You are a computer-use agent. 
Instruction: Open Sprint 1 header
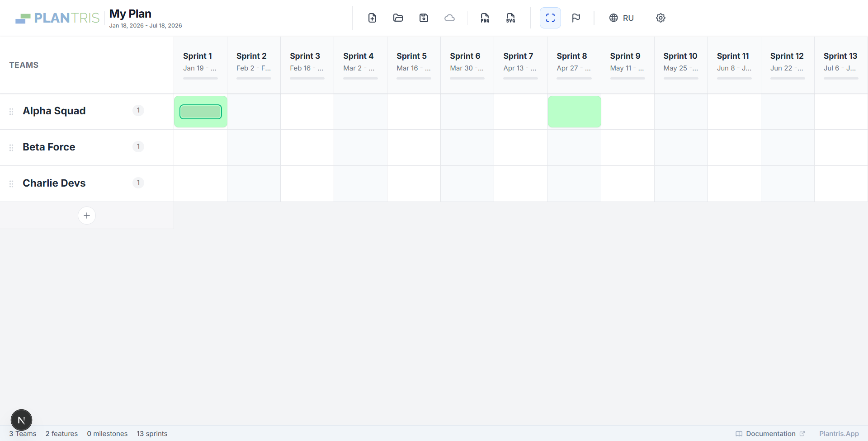(x=200, y=65)
